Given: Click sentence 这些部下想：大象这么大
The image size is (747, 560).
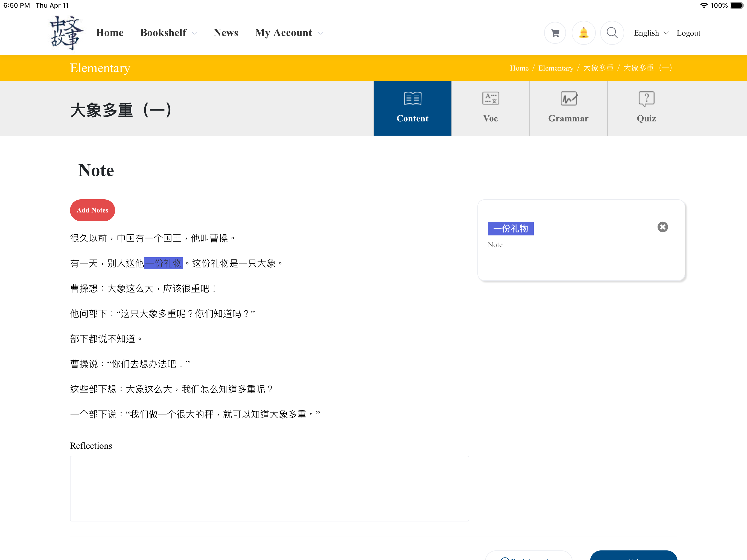Looking at the screenshot, I should tap(171, 389).
